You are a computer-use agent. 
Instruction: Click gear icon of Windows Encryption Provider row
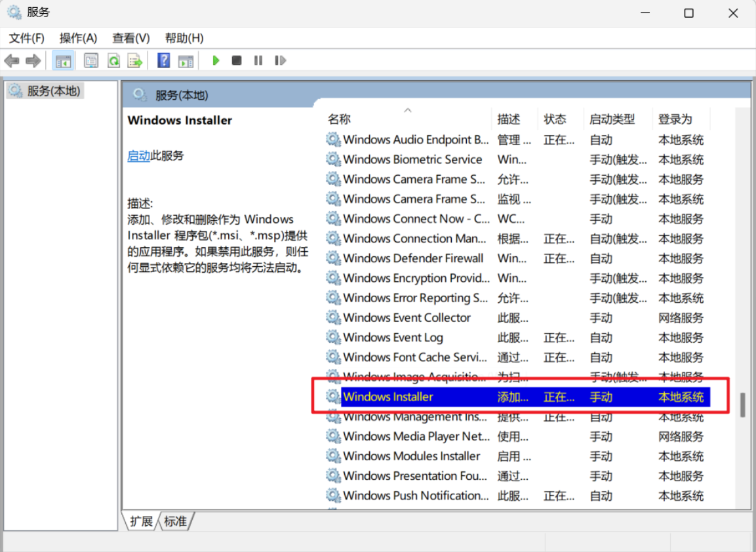(333, 278)
